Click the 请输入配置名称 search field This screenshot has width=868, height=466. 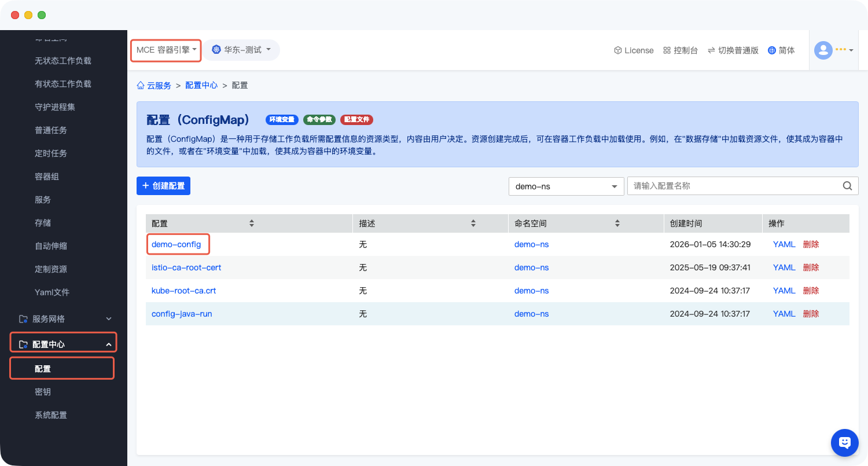point(734,186)
